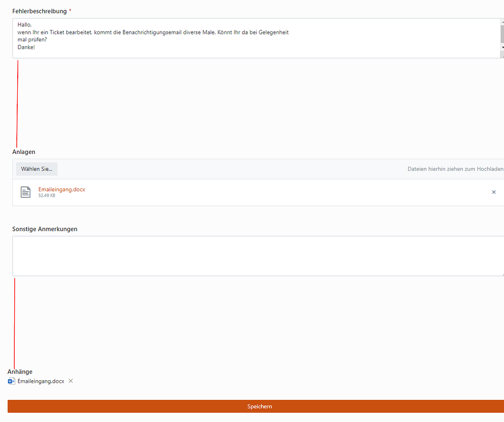Click the document icon beside Emaileingang.docx upload
504x422 pixels.
(x=26, y=192)
